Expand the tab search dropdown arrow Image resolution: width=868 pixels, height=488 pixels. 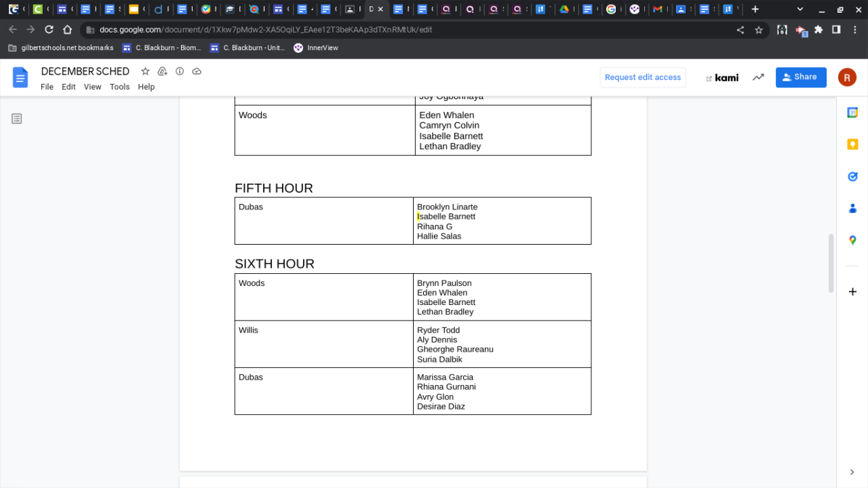coord(800,9)
